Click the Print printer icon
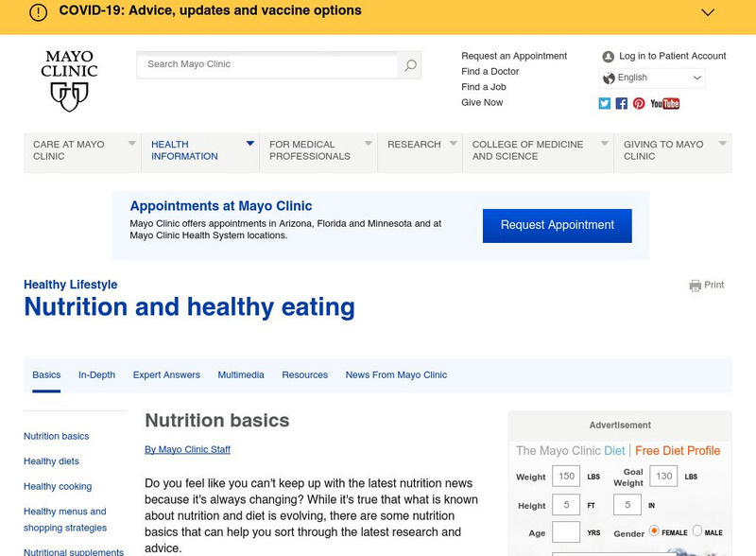This screenshot has height=556, width=756. [696, 286]
